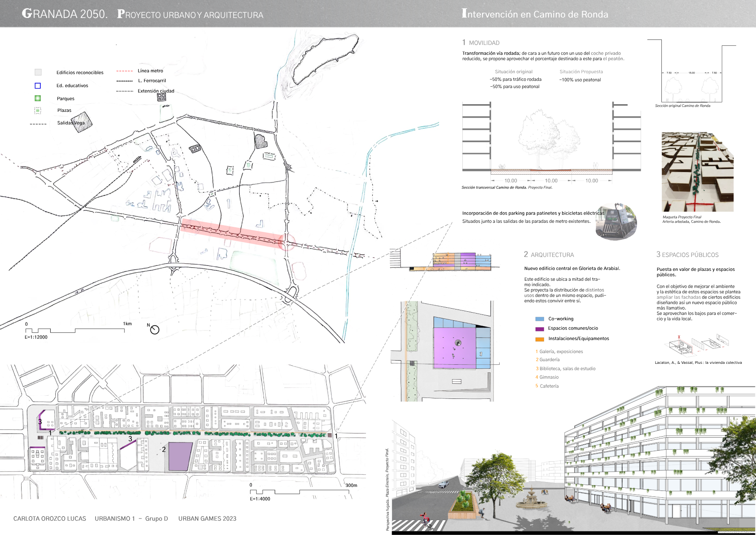Click the Transformación vía rodada paragraph
Image resolution: width=756 pixels, height=535 pixels.
543,56
